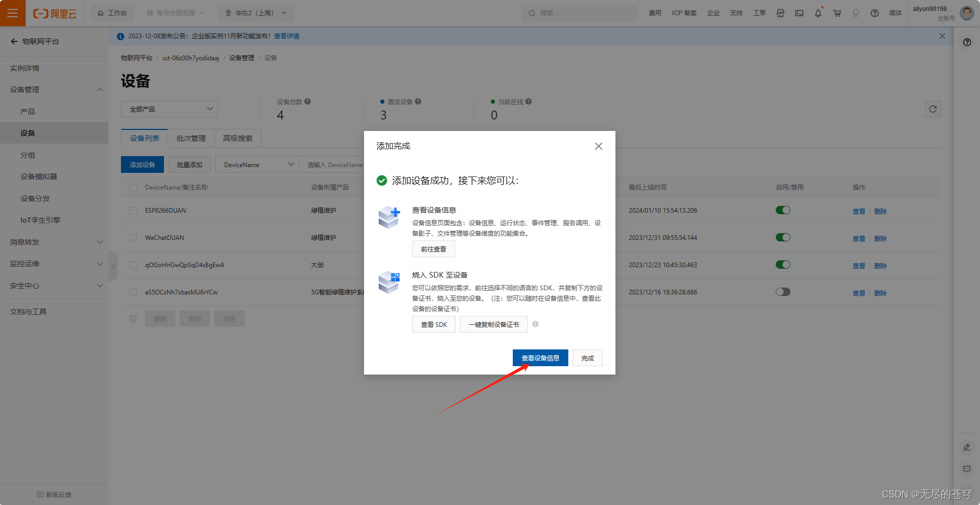Click help icon next to 设备总数

click(307, 102)
